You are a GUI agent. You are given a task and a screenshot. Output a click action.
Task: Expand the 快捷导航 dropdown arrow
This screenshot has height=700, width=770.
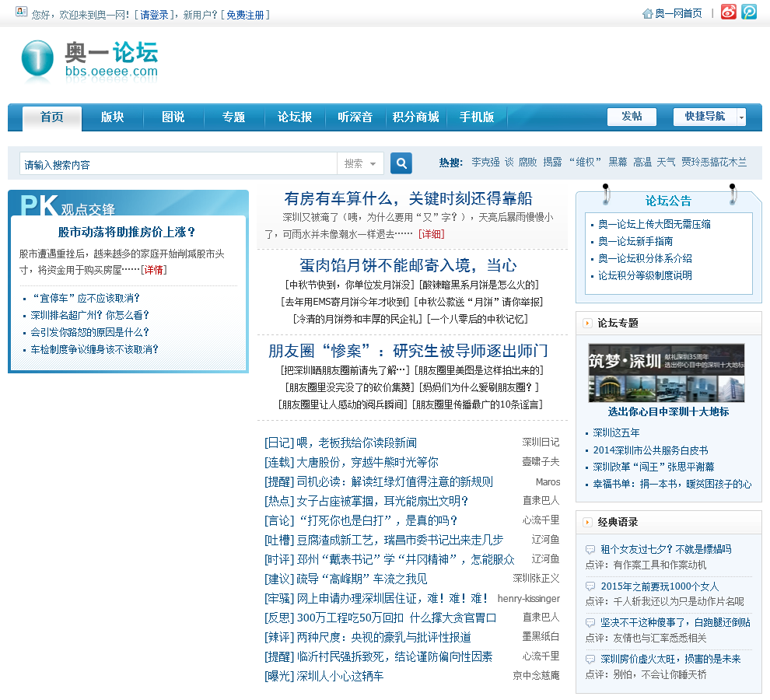coord(741,117)
